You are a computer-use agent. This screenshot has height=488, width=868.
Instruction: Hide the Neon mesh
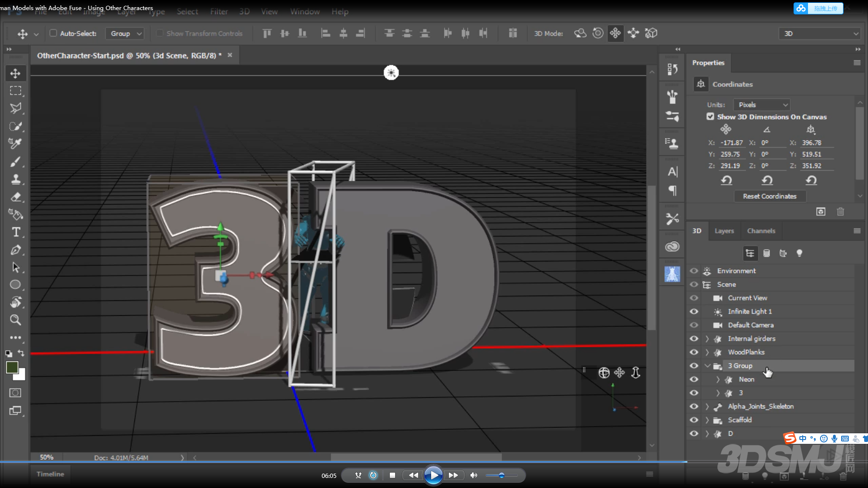[694, 379]
